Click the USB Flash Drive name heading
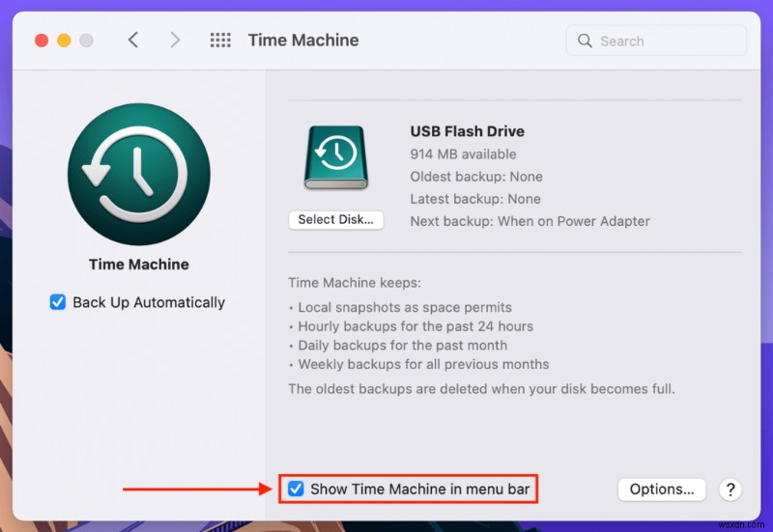 coord(468,131)
